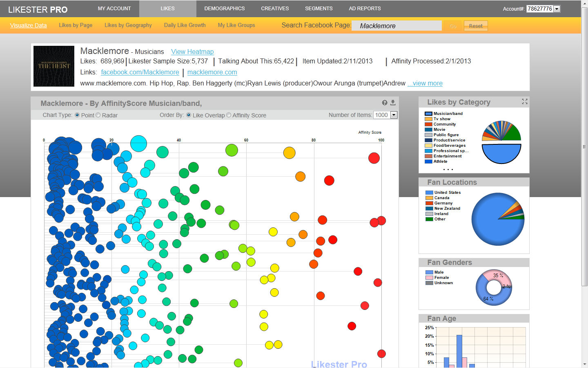Image resolution: width=588 pixels, height=368 pixels.
Task: Click The Heist album thumbnail
Action: tap(54, 66)
